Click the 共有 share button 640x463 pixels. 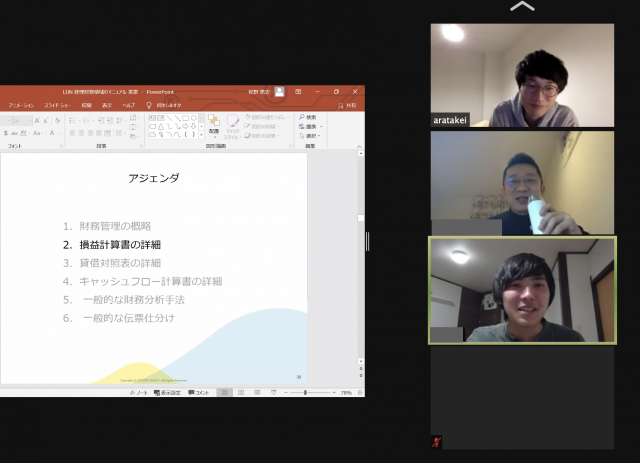click(347, 105)
